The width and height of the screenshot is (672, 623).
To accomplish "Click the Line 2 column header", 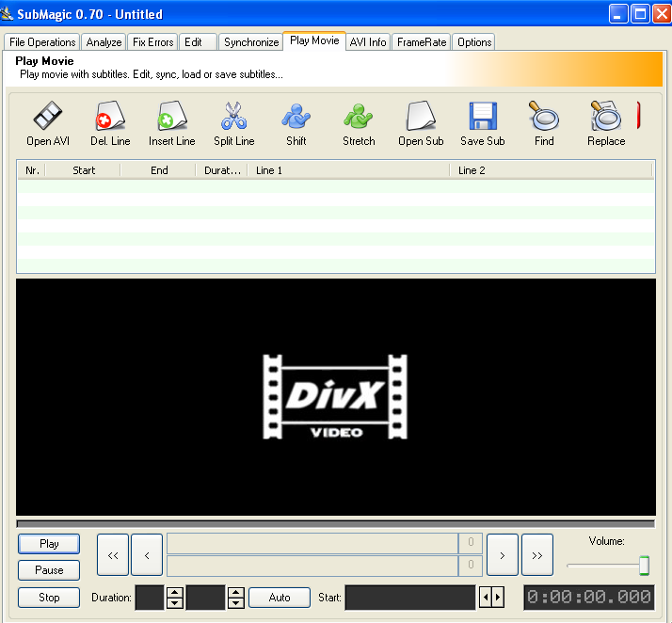I will (552, 170).
